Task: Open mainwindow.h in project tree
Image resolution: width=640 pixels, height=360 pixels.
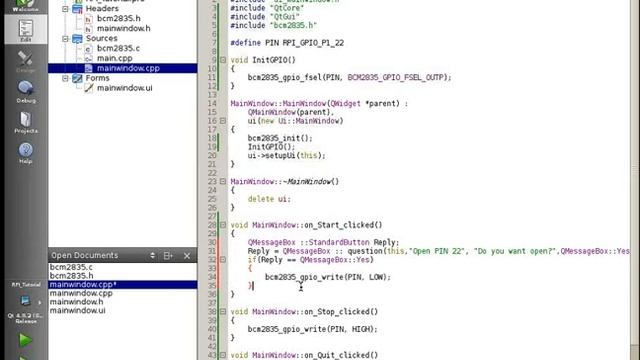Action: tap(123, 28)
